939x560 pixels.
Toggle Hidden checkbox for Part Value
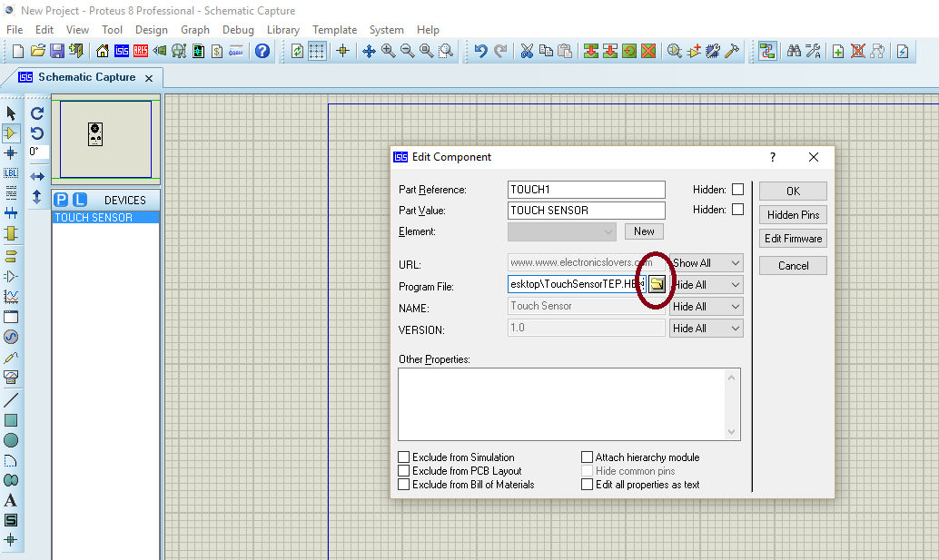point(737,210)
